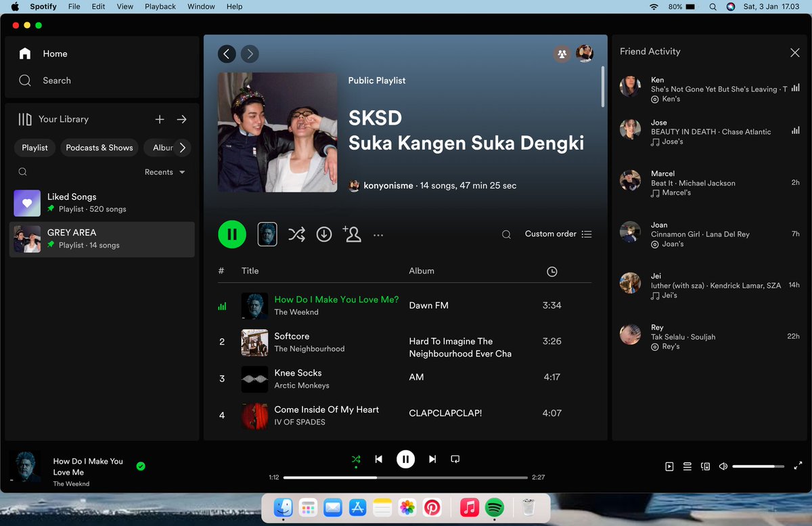812x526 pixels.
Task: Open The Neighbourhood artist link
Action: tap(309, 349)
